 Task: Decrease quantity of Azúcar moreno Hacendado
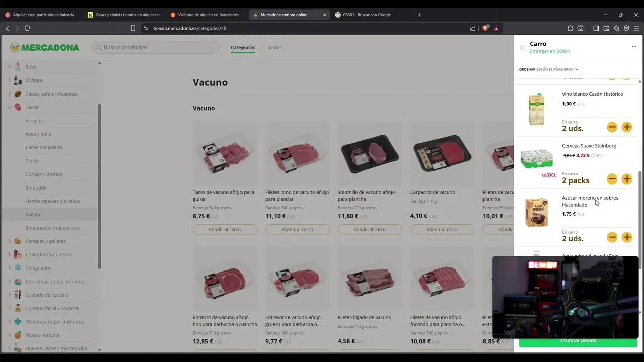tap(612, 237)
